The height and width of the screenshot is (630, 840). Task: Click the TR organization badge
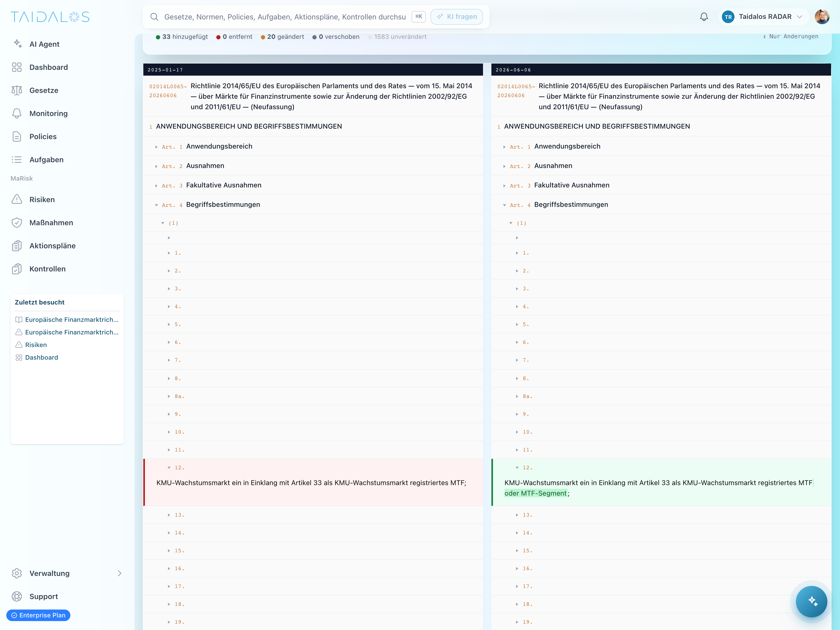(728, 17)
